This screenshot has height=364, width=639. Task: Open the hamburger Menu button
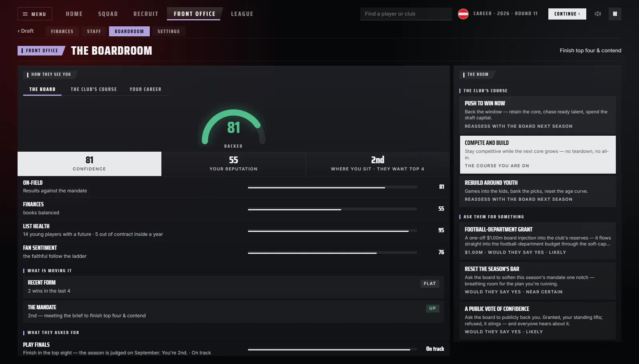(x=35, y=14)
